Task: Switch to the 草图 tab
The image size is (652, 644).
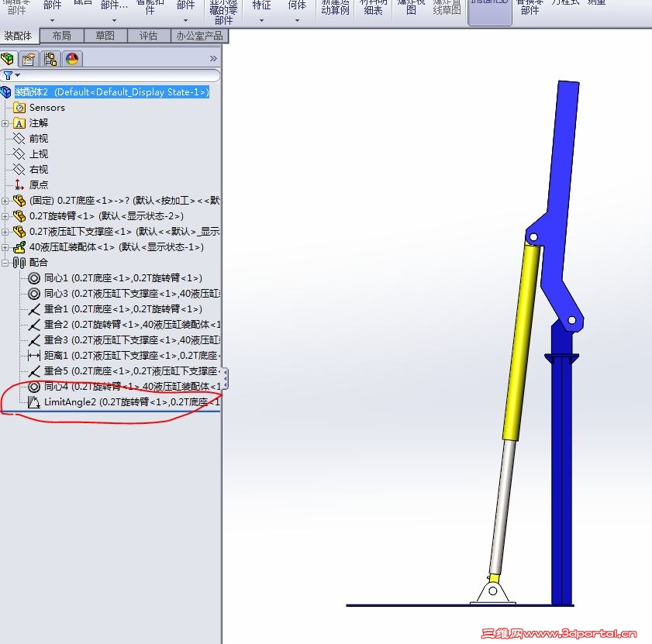Action: (x=105, y=36)
